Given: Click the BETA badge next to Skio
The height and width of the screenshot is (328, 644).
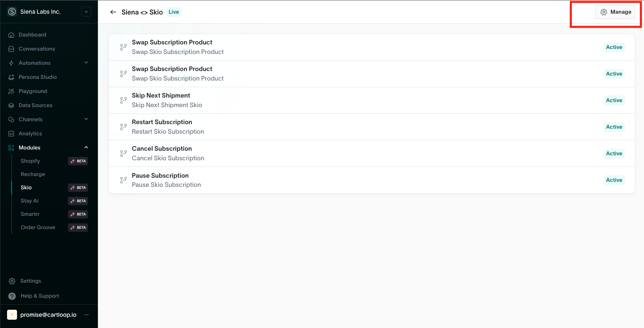Looking at the screenshot, I should tap(78, 188).
